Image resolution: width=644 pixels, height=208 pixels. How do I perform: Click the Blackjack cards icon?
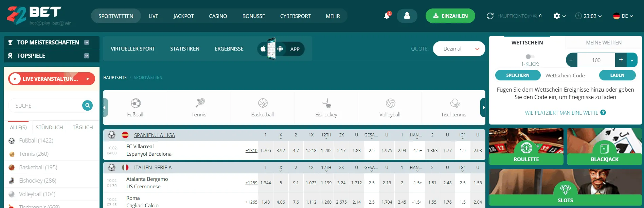pos(604,149)
